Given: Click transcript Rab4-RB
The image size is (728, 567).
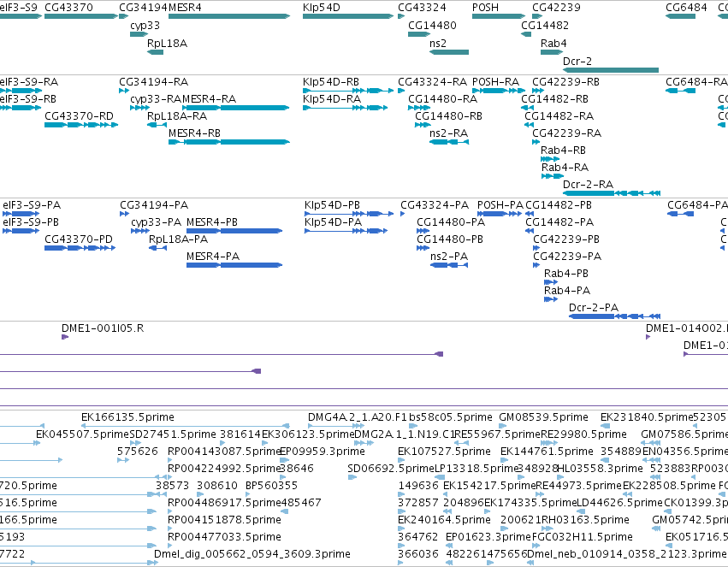Looking at the screenshot, I should 550,159.
